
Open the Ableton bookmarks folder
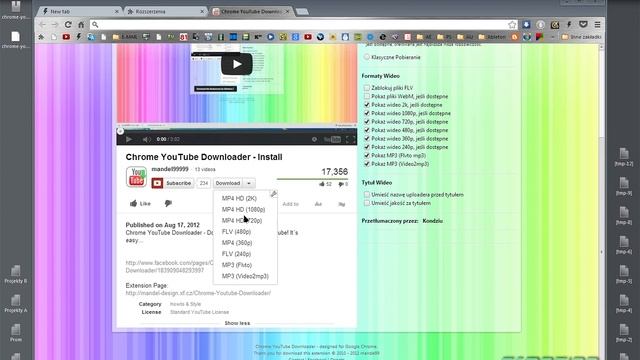492,37
